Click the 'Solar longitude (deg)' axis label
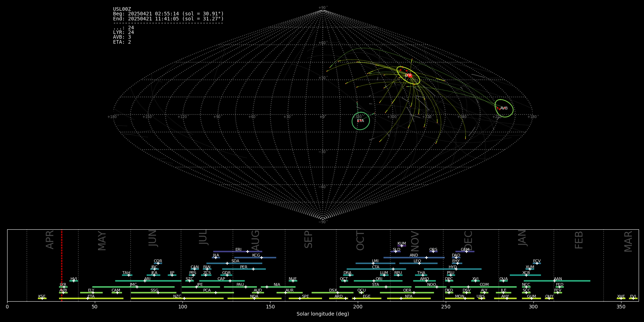This screenshot has width=644, height=322. click(323, 314)
